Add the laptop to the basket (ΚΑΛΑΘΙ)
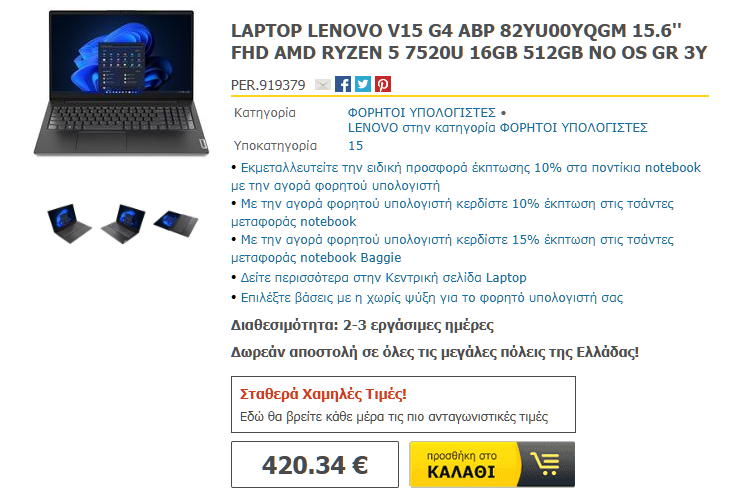Screen dimensions: 750x493 pyautogui.click(x=492, y=464)
